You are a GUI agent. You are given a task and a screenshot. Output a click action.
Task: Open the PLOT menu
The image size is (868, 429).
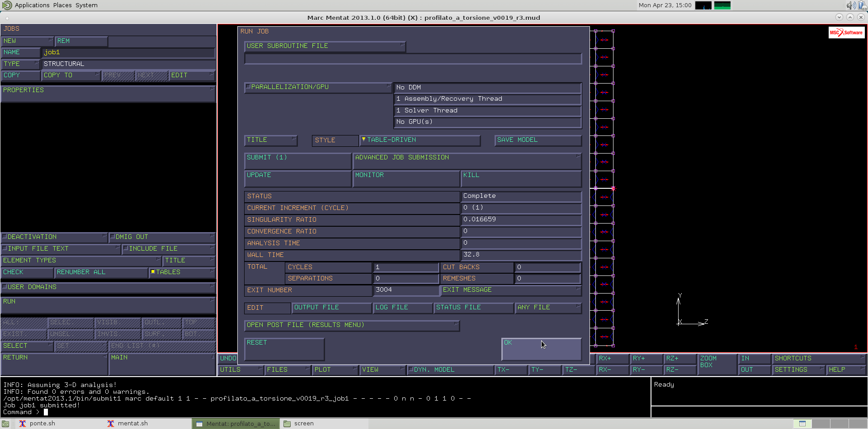[335, 370]
